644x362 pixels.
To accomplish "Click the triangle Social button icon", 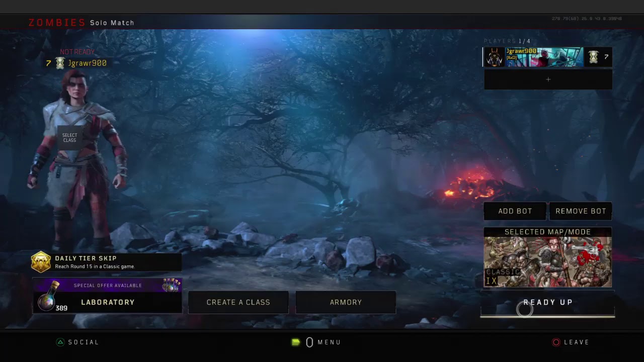I will click(x=60, y=342).
